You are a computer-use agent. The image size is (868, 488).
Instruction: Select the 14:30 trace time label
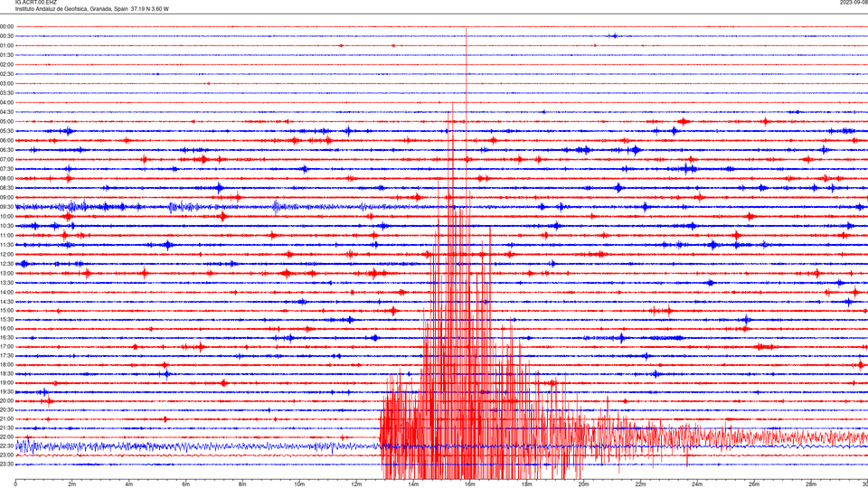tap(6, 302)
